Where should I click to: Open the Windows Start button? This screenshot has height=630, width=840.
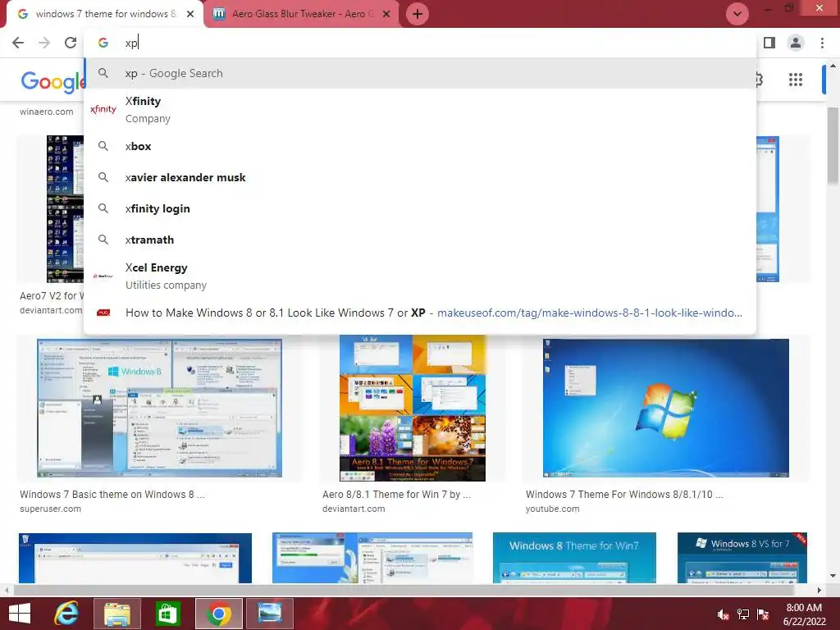coord(20,614)
